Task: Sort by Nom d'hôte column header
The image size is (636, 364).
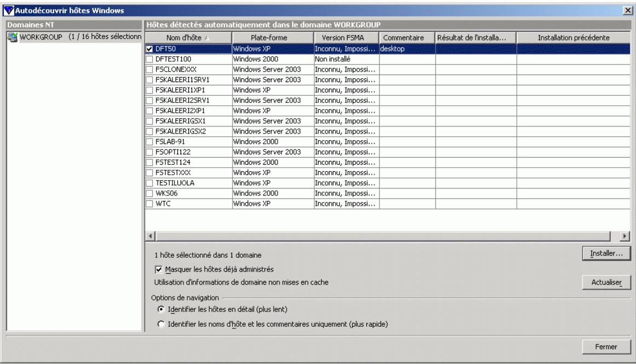Action: pos(189,38)
